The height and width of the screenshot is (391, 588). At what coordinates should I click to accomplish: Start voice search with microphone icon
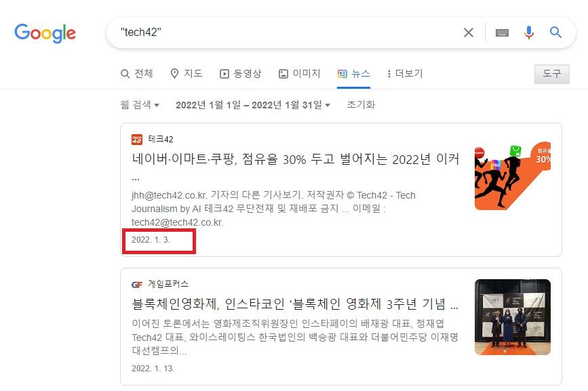(x=529, y=33)
